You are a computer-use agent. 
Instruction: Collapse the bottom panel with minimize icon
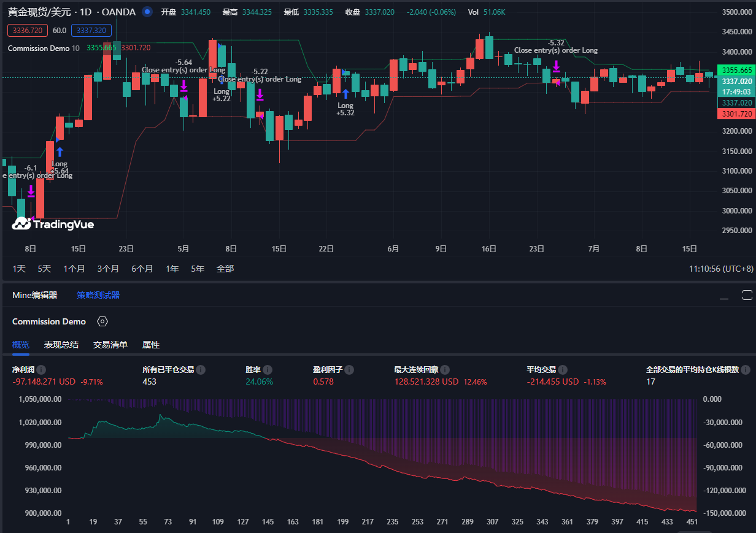pyautogui.click(x=724, y=296)
